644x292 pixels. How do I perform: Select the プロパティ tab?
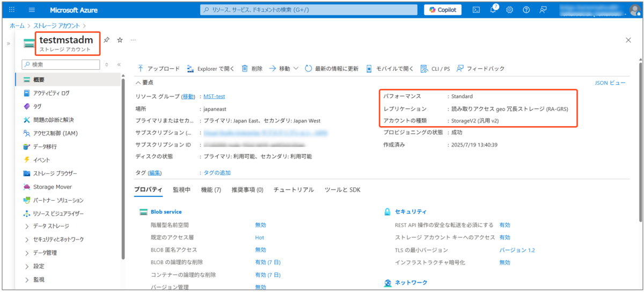(148, 190)
